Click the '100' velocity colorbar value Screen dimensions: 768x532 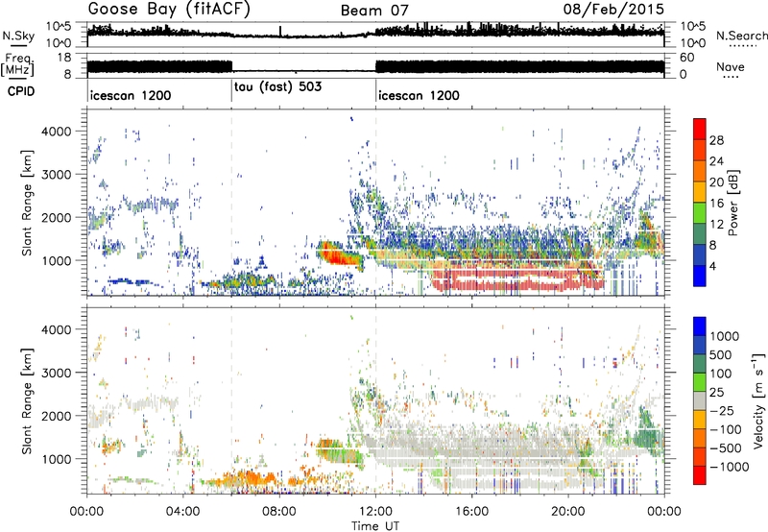click(x=721, y=374)
